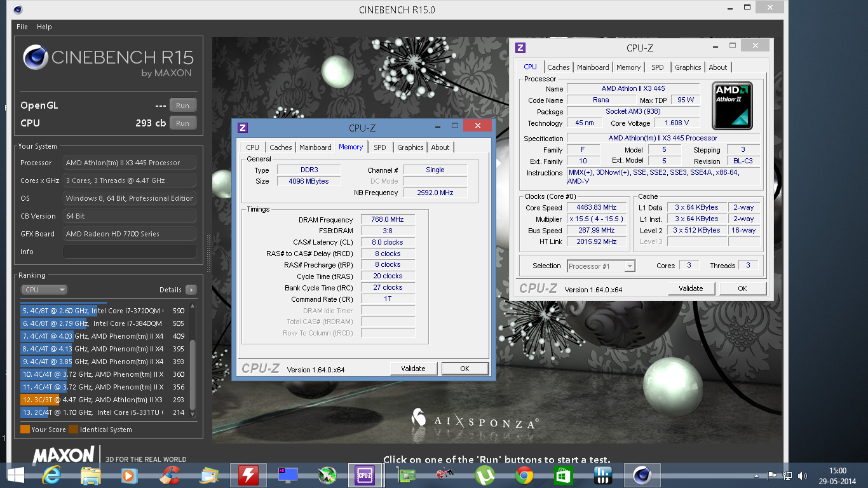Screen dimensions: 868x488
Task: Open Mainboard tab in Memory CPU-Z window
Action: [315, 147]
